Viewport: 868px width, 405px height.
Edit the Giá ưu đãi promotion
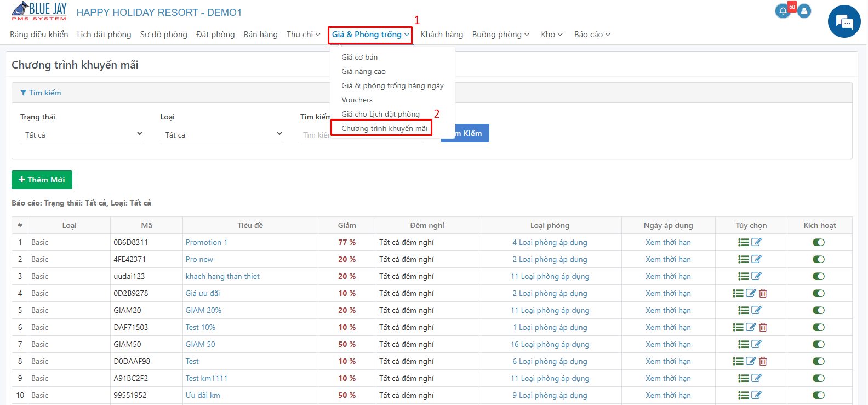751,293
